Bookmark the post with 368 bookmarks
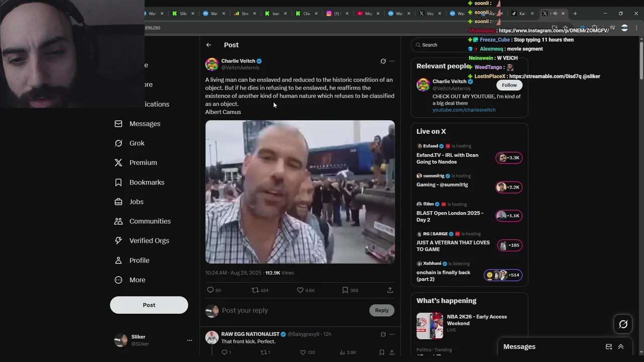This screenshot has height=362, width=644. point(345,290)
